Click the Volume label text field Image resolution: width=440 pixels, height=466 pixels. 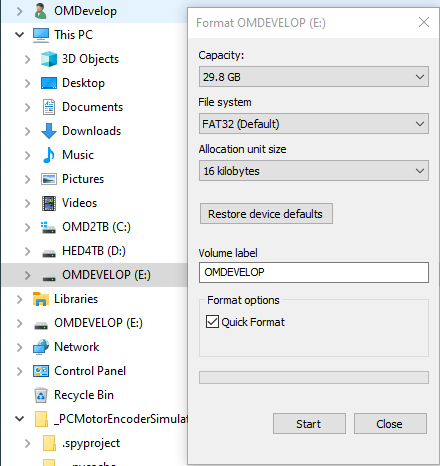[x=314, y=272]
